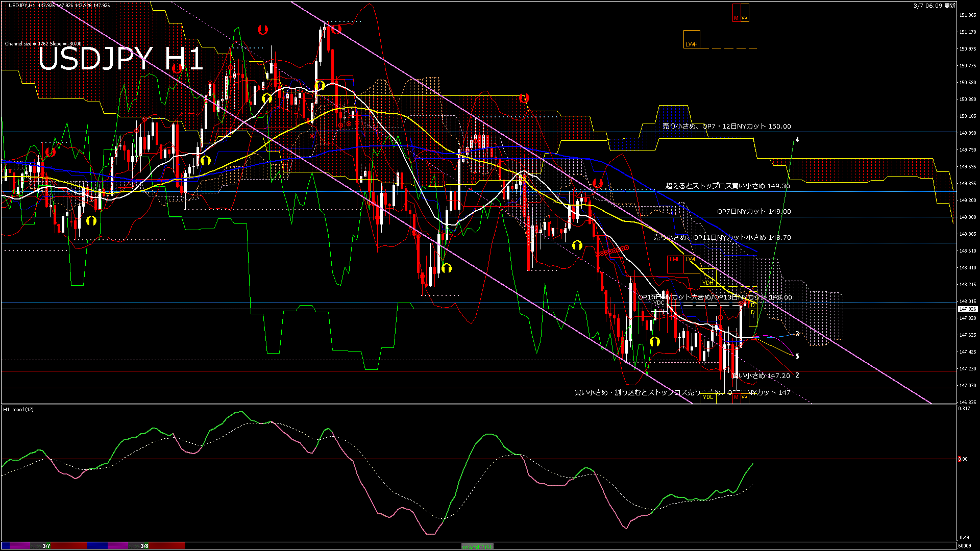Select the red sell arrow near 149.40

(598, 183)
